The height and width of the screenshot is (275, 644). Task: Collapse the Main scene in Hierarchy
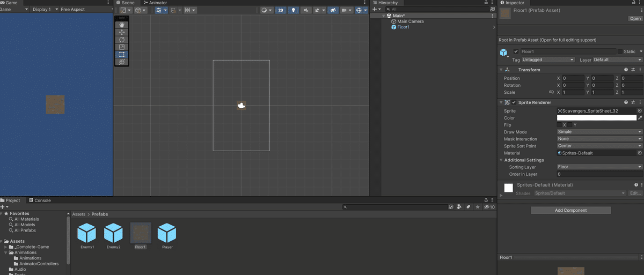coord(384,16)
